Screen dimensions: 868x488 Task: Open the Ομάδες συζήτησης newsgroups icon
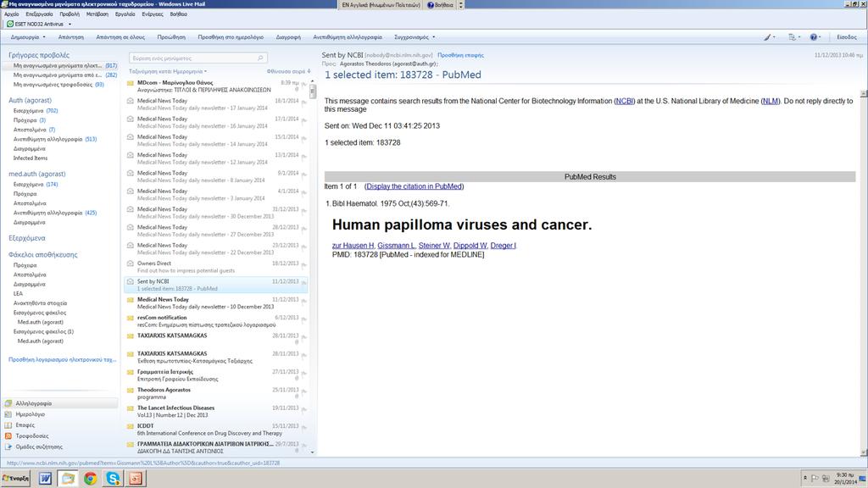[8, 446]
